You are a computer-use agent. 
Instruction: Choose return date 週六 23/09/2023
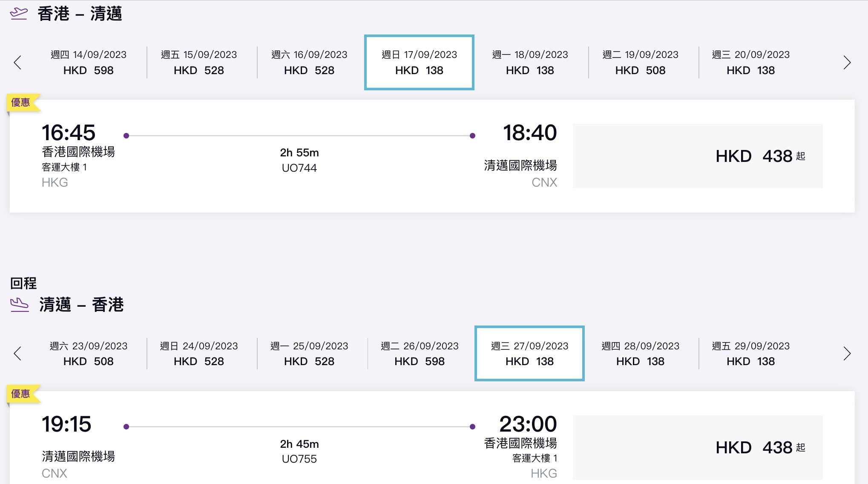point(89,354)
